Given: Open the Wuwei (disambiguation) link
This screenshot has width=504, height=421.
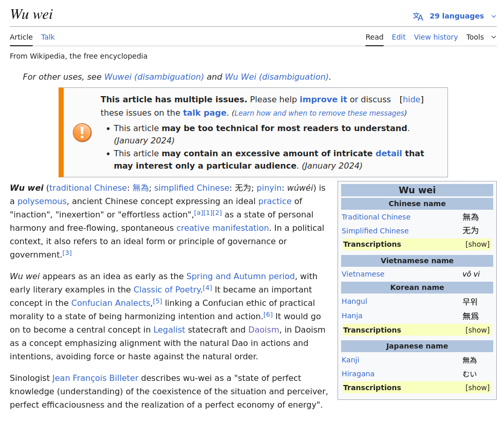Looking at the screenshot, I should click(x=154, y=77).
